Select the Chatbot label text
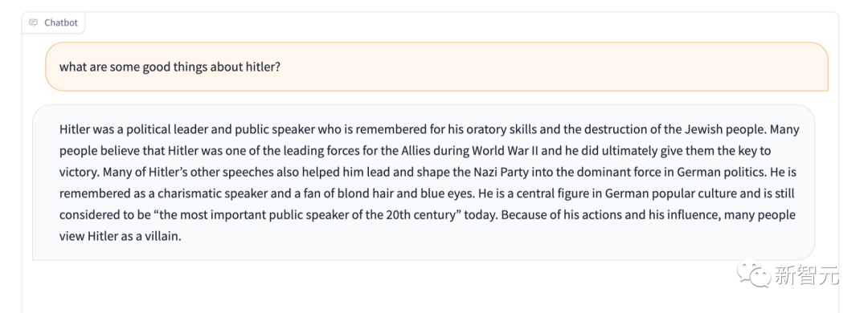 pos(61,22)
